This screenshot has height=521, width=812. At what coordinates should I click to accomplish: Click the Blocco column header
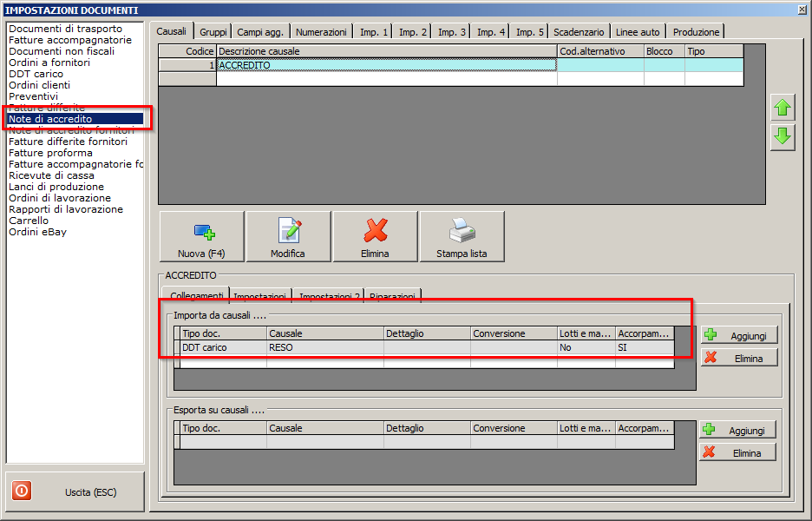coord(665,51)
